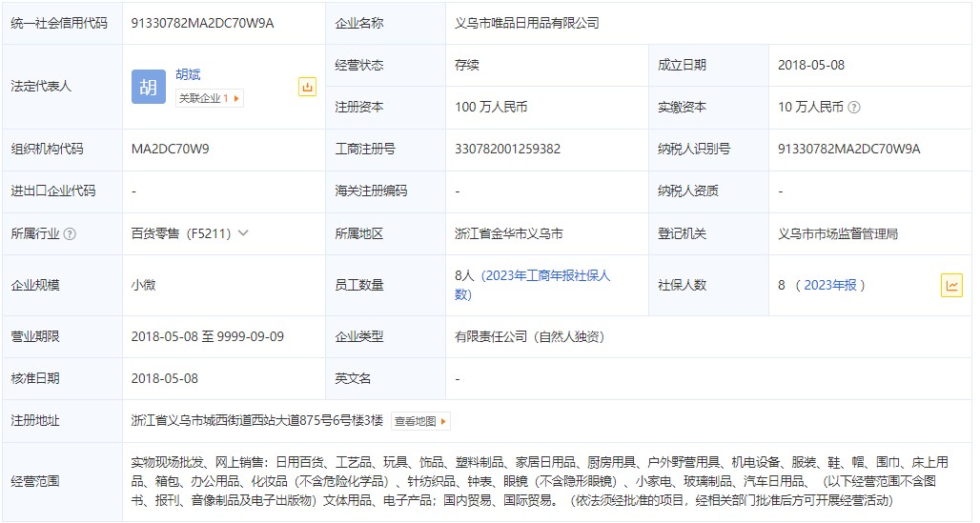Screen dimensions: 980x523
Task: Expand the 百货零售 (F5211) industry chevron
Action: 244,233
